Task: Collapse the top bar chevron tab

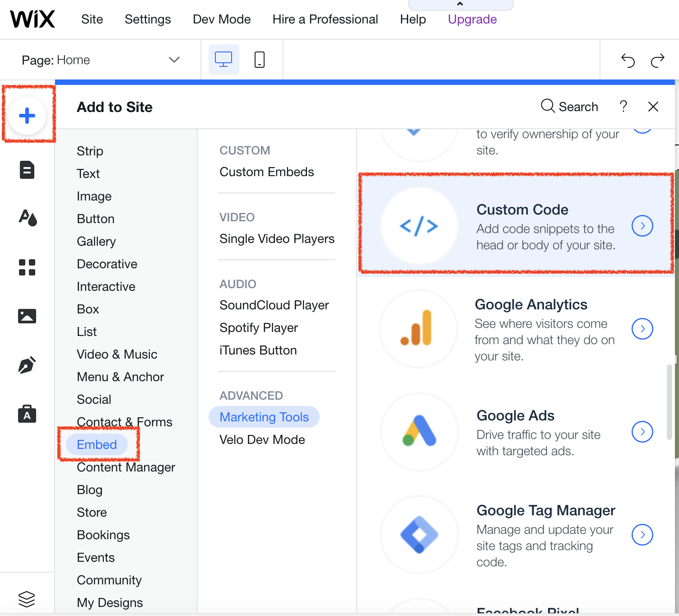Action: [460, 5]
